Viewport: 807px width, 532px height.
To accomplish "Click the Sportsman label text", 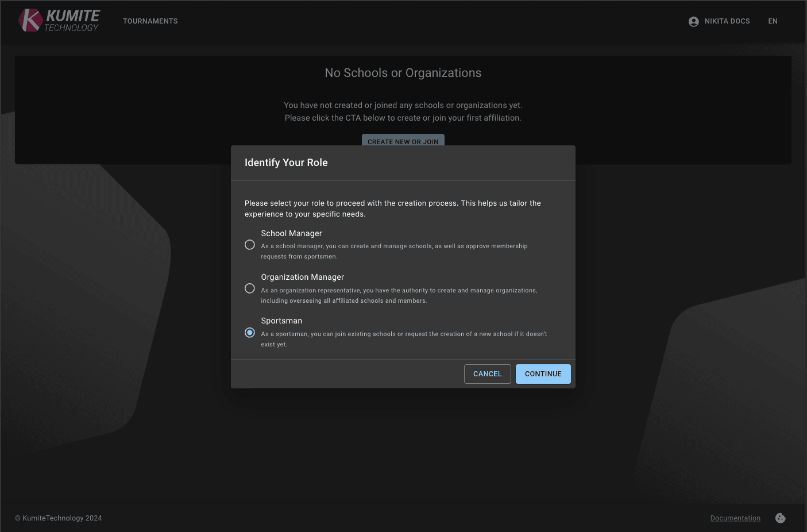I will click(x=281, y=321).
